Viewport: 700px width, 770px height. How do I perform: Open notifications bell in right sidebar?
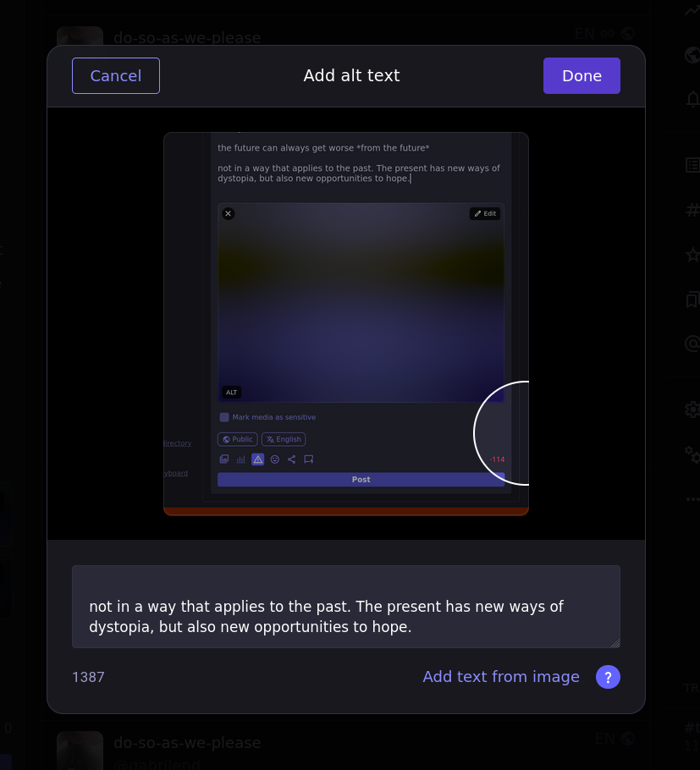692,100
